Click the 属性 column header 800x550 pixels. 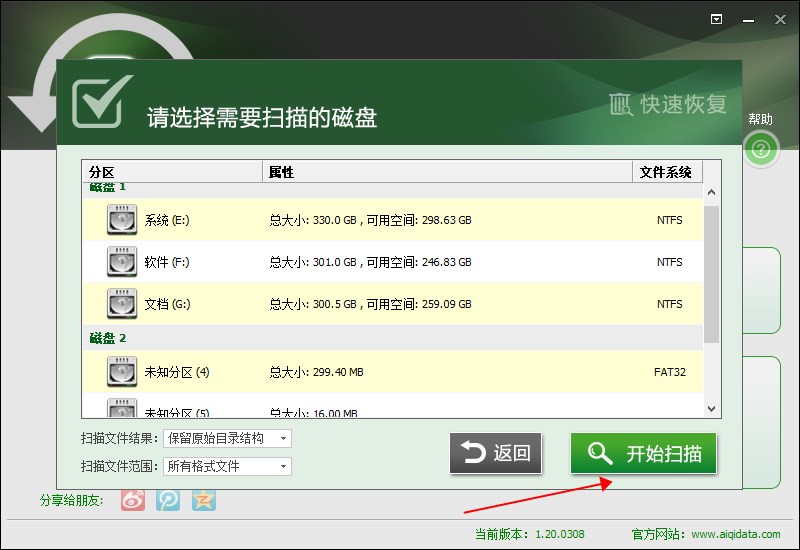[x=447, y=172]
